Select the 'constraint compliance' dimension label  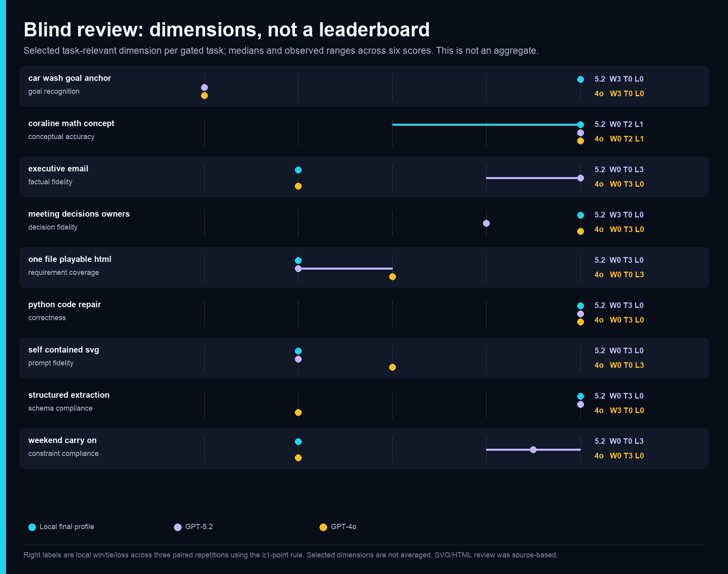tap(63, 454)
